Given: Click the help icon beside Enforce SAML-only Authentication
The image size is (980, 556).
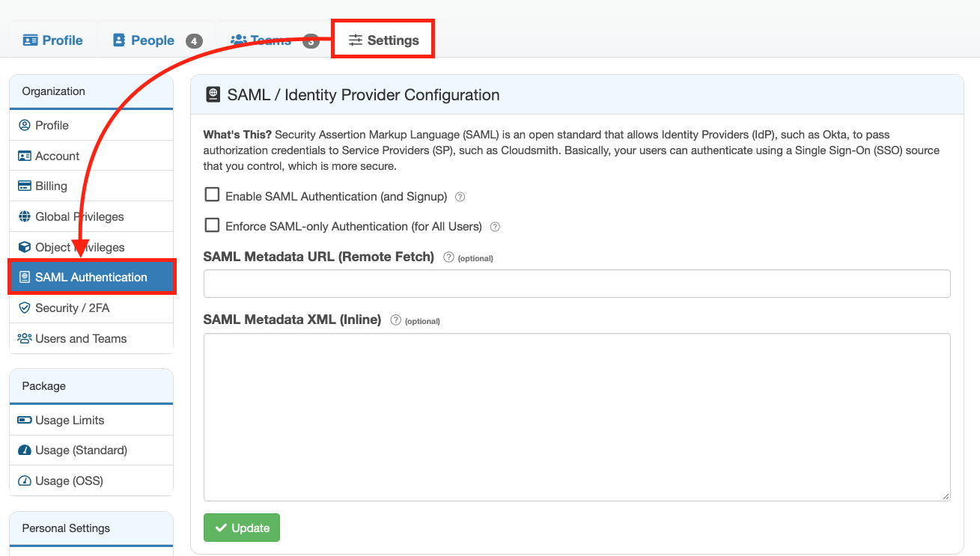Looking at the screenshot, I should coord(495,227).
